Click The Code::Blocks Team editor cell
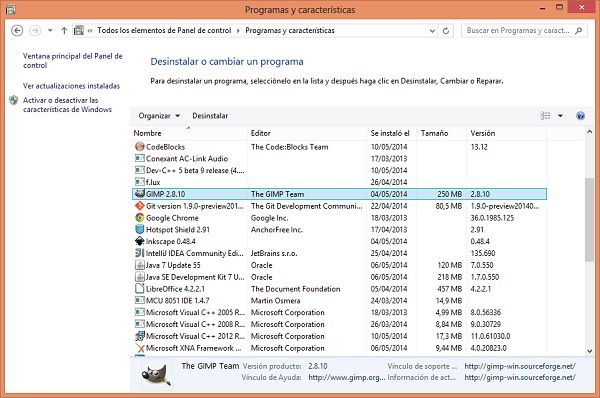The image size is (600, 398). click(290, 147)
